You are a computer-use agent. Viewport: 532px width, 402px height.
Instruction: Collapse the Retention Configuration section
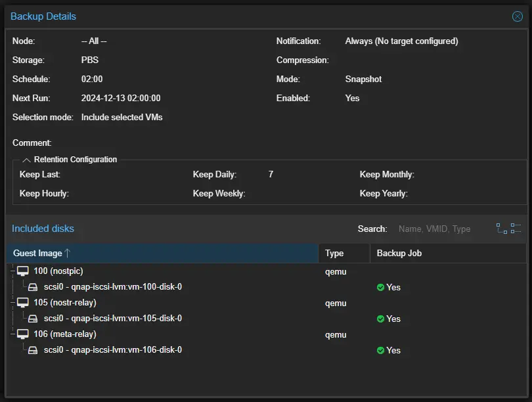[x=27, y=160]
